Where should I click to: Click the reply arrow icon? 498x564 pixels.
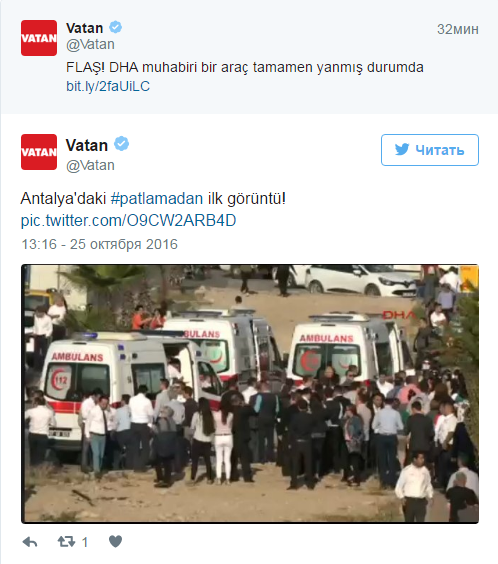tap(30, 542)
